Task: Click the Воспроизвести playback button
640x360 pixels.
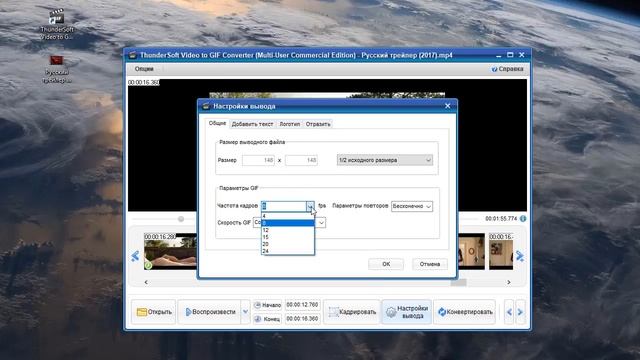Action: click(210, 312)
